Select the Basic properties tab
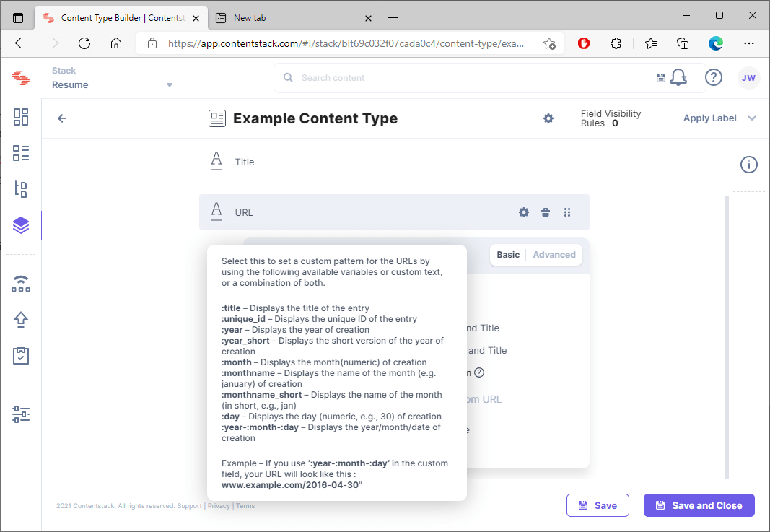Screen dimensions: 770x532 pos(508,255)
